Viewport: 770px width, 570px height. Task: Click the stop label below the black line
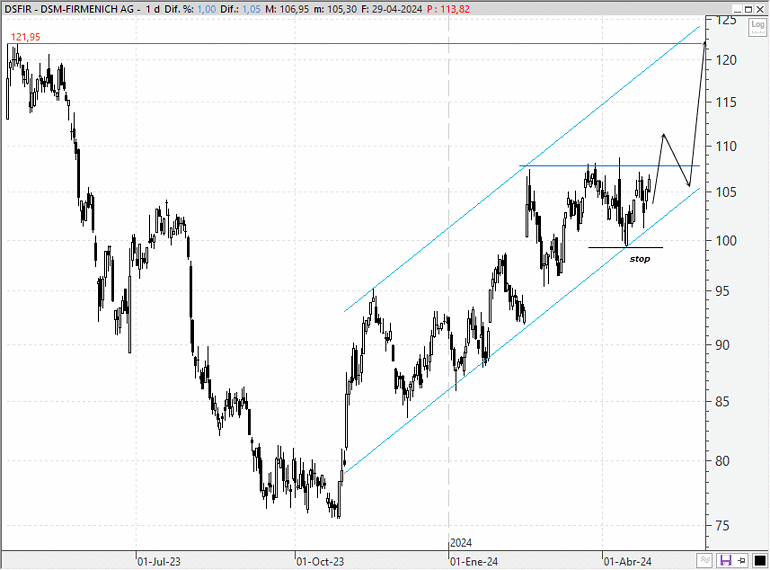coord(640,259)
